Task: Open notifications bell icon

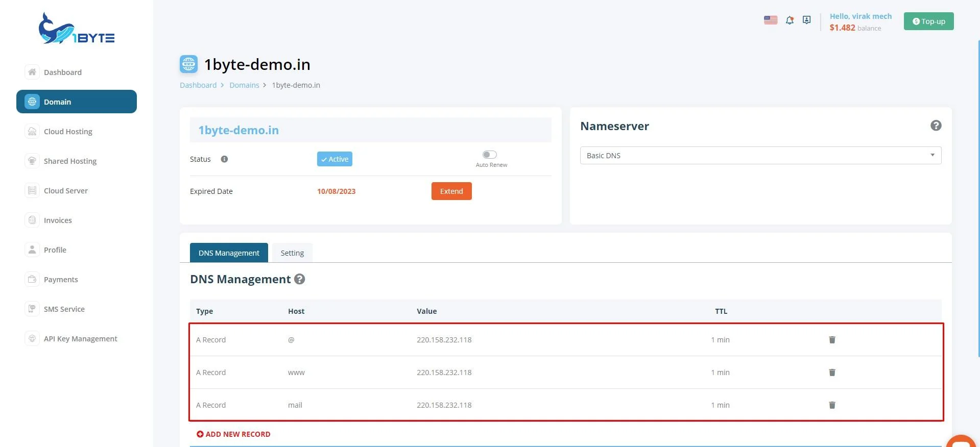Action: click(x=790, y=20)
